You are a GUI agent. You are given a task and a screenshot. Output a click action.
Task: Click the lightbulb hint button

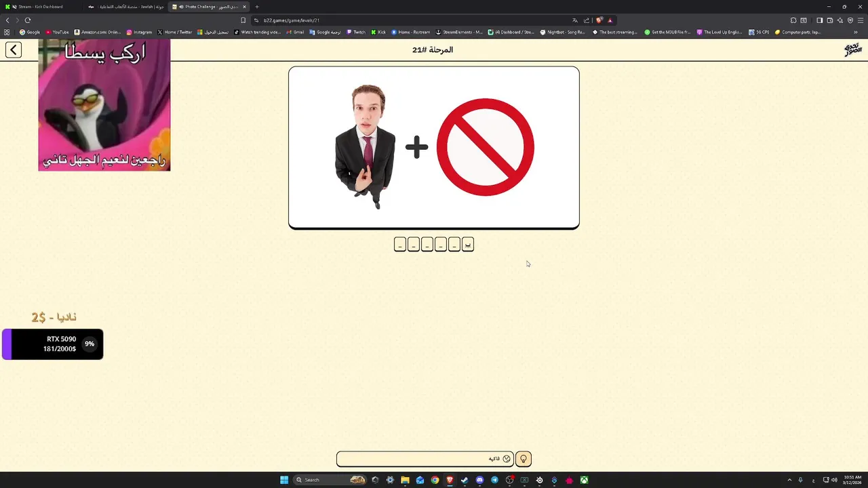(x=523, y=459)
